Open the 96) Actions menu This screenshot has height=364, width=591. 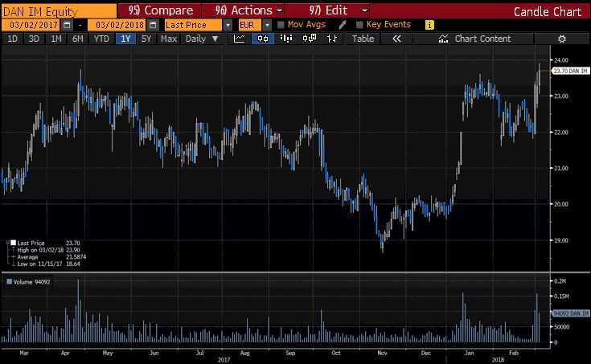tap(244, 10)
